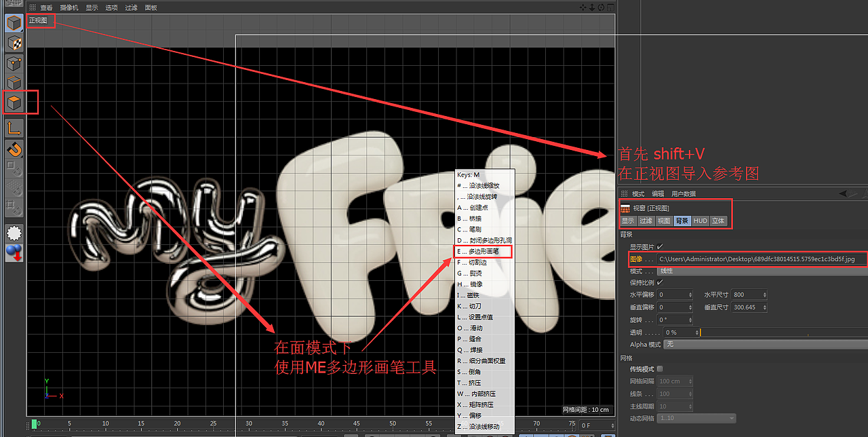Open the 模式 dropdown set to 线性
Screen dimensions: 868x437
point(762,271)
